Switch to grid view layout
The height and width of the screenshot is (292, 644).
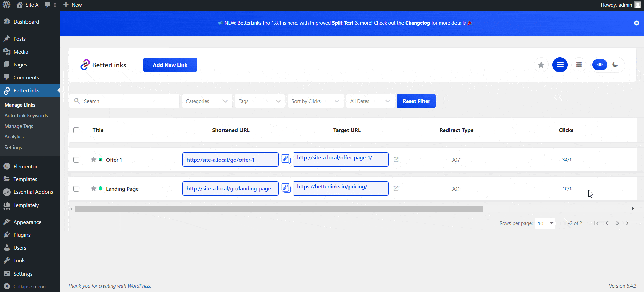[x=579, y=65]
